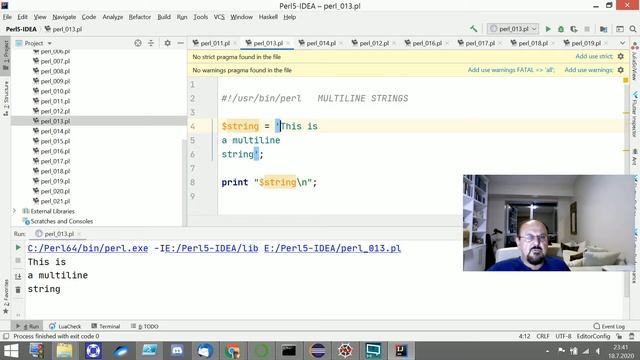The height and width of the screenshot is (360, 640).
Task: Start debugging with the bug icon
Action: tap(561, 29)
